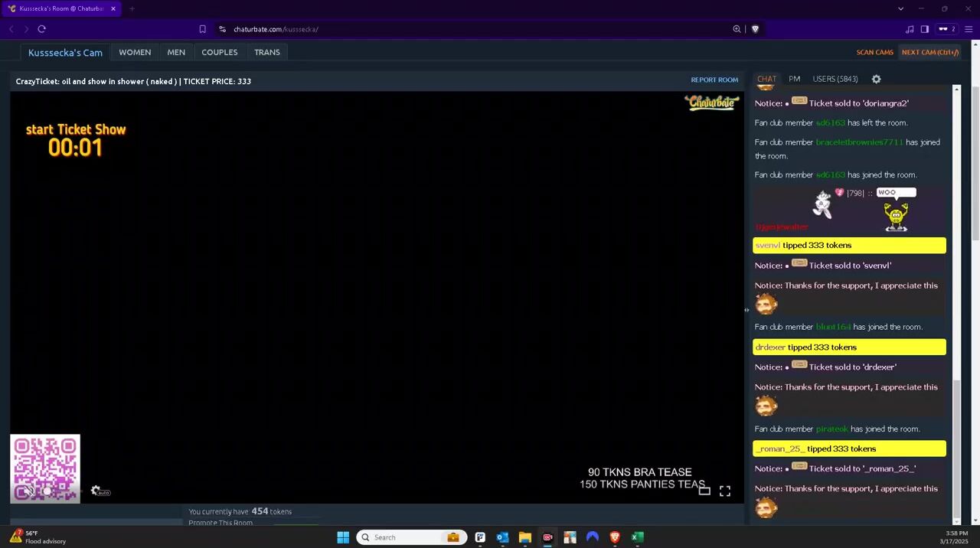Open chat settings gear icon

876,79
